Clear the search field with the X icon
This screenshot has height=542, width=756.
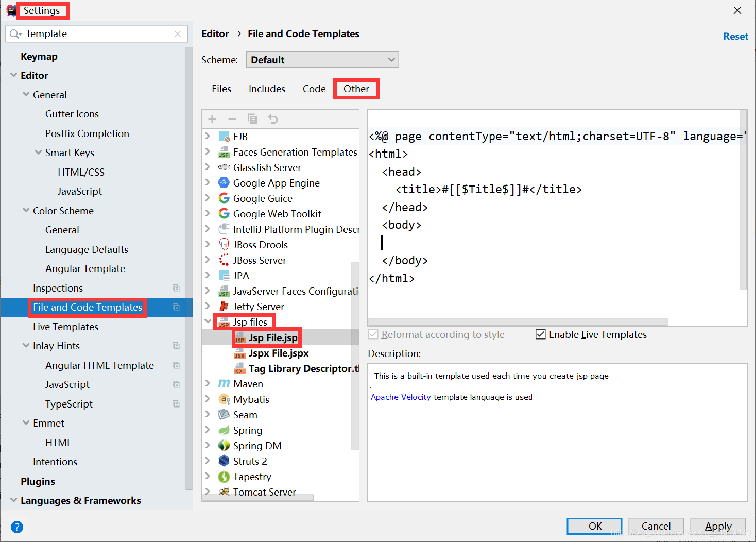(x=178, y=34)
